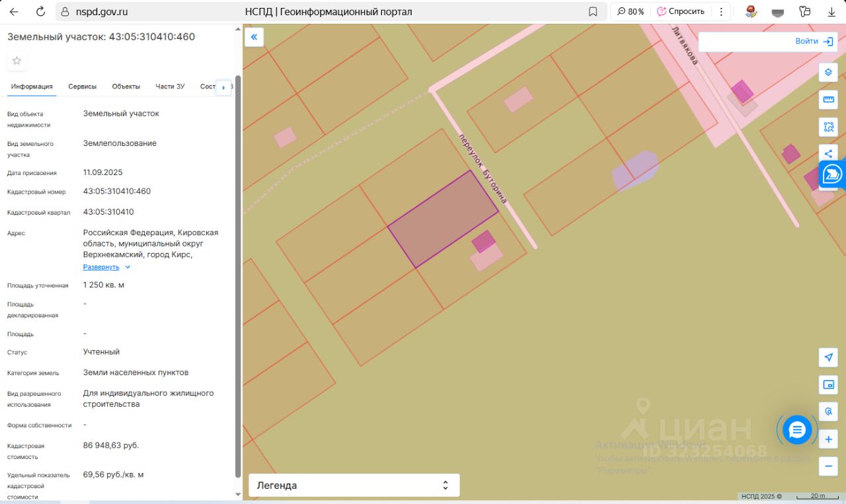Viewport: 846px width, 504px height.
Task: Click the share map icon
Action: 828,154
